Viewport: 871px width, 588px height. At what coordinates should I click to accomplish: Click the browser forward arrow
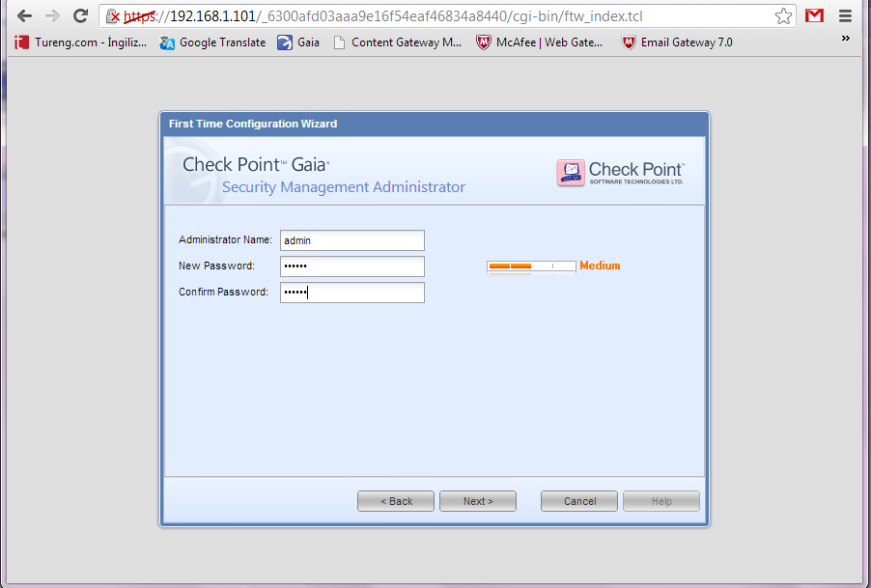(x=52, y=16)
